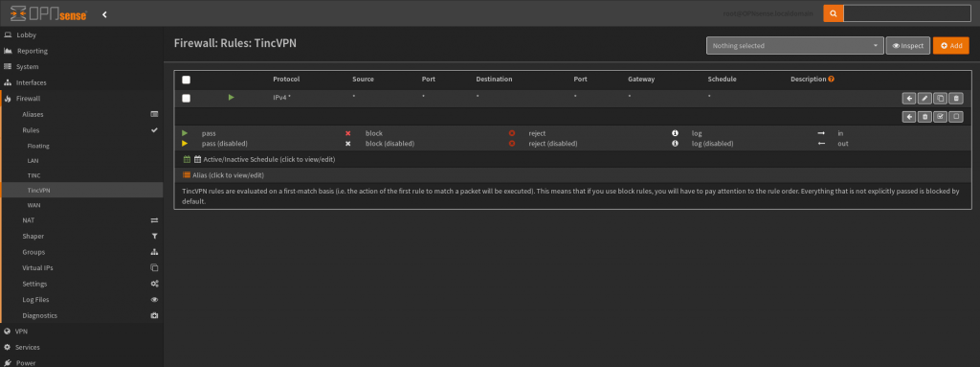Viewport: 980px width, 367px height.
Task: Move selected rules to end
Action: 909,117
